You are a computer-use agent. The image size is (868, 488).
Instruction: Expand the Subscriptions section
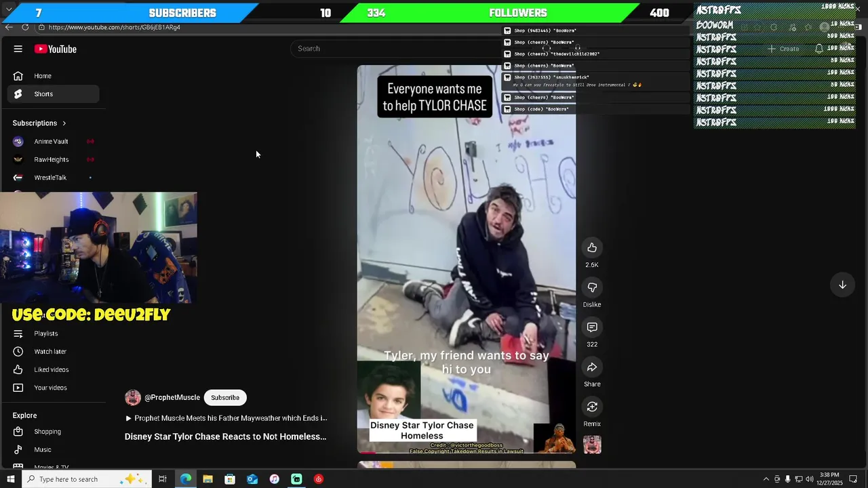tap(39, 123)
